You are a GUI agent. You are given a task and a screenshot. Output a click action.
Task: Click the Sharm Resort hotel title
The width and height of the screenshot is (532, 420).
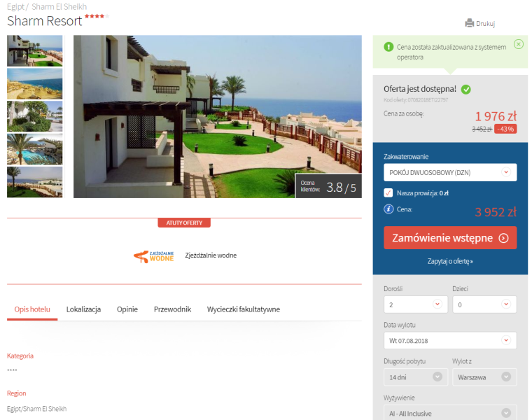pyautogui.click(x=44, y=21)
